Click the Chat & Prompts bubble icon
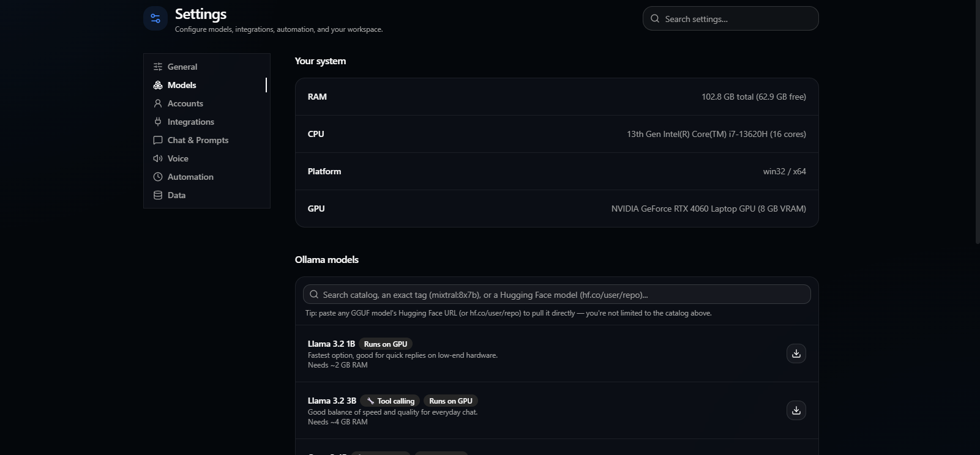 click(x=158, y=140)
